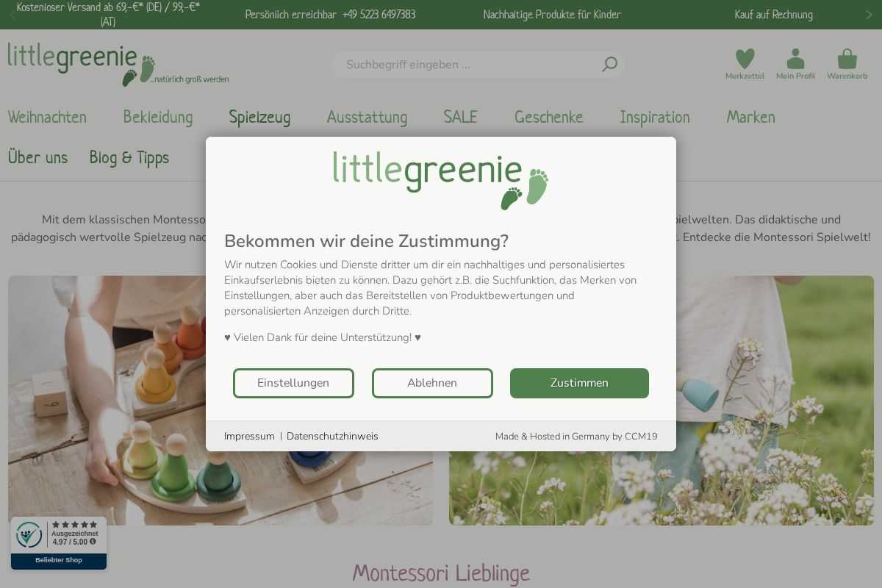Click the search magnifier icon
This screenshot has width=882, height=588.
click(609, 65)
